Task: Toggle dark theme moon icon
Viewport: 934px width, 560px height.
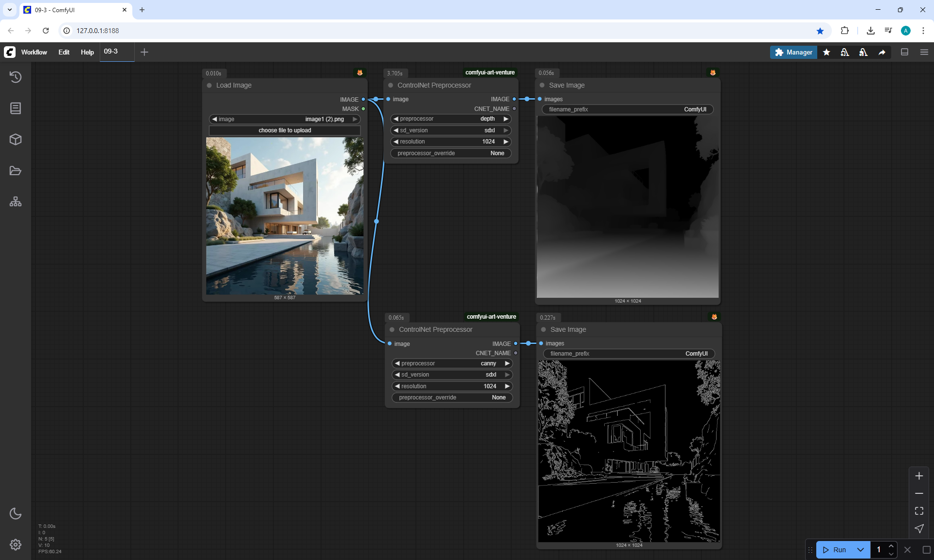Action: (x=16, y=513)
